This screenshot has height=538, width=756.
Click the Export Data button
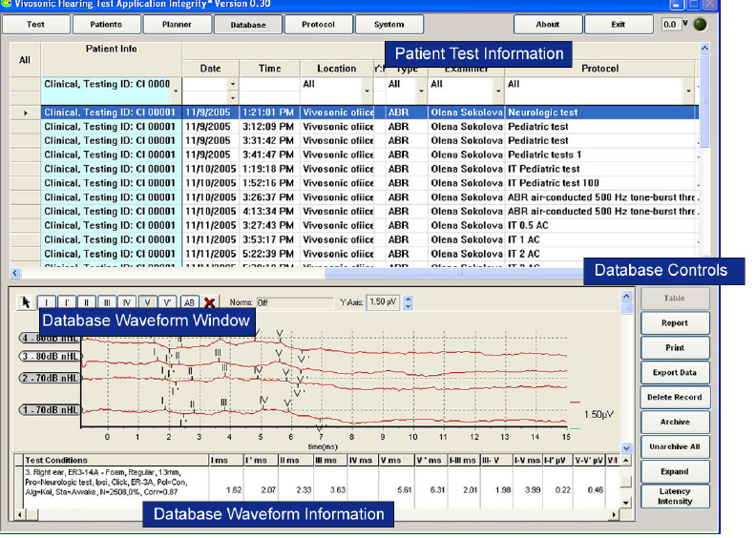675,372
